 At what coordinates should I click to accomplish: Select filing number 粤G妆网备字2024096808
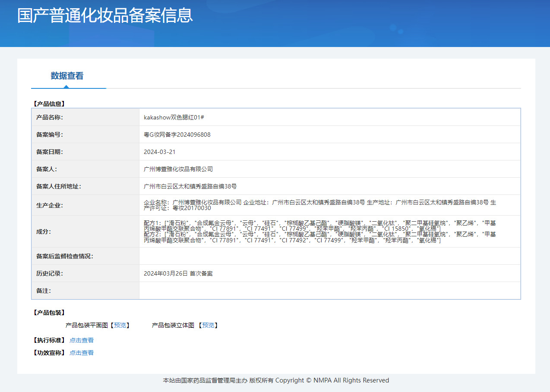tap(177, 135)
